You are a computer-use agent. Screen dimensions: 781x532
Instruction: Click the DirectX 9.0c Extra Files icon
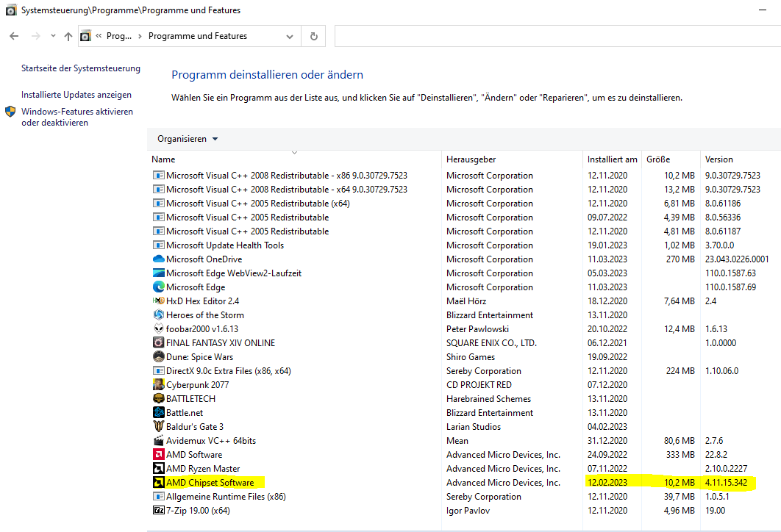pos(158,371)
